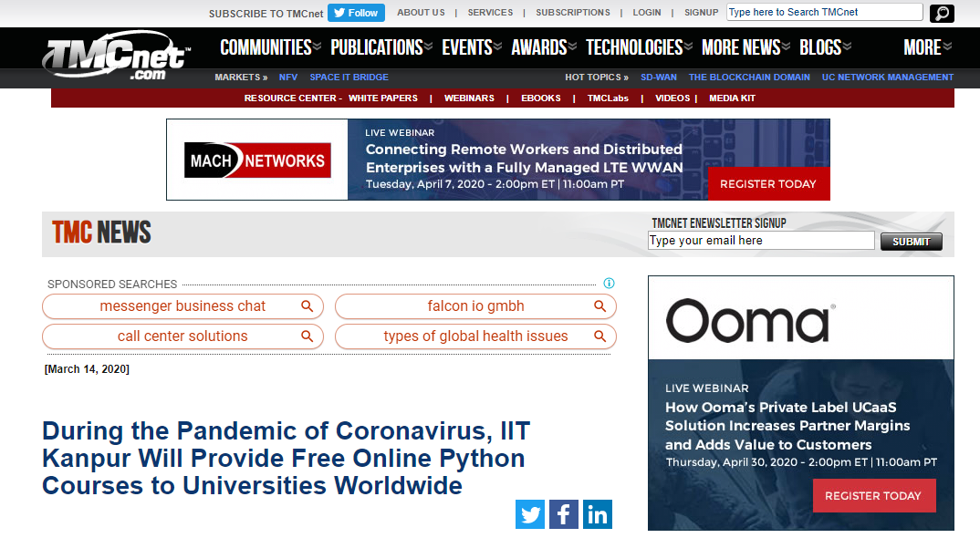Open the Ebooks resource link
Viewport: 980px width, 538px height.
coord(540,98)
